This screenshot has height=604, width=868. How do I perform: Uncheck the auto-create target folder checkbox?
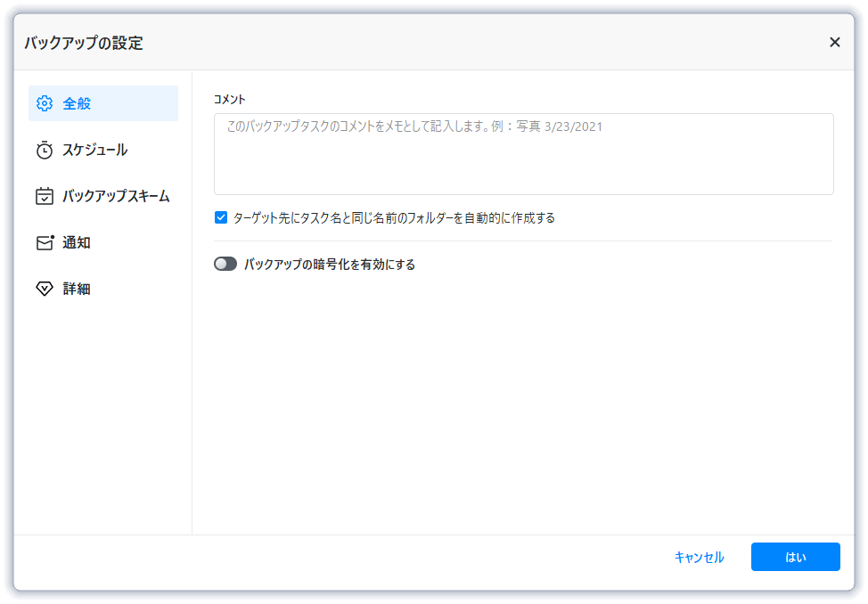click(x=221, y=217)
